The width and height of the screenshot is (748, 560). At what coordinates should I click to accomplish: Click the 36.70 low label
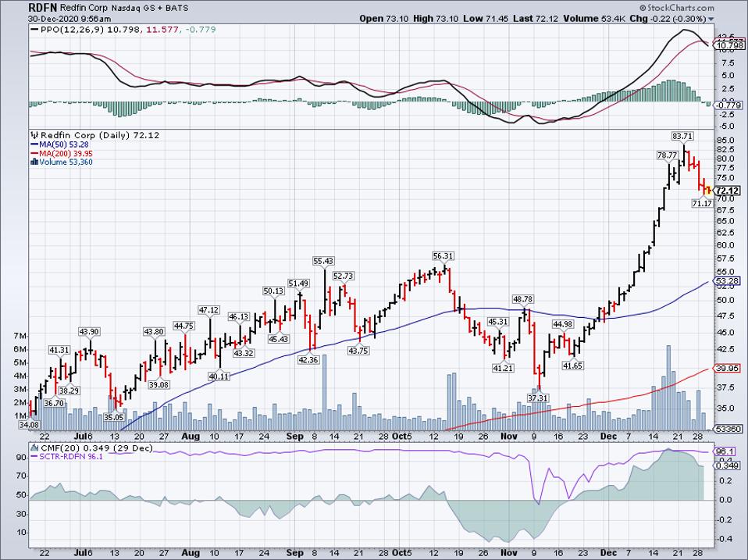(x=54, y=404)
